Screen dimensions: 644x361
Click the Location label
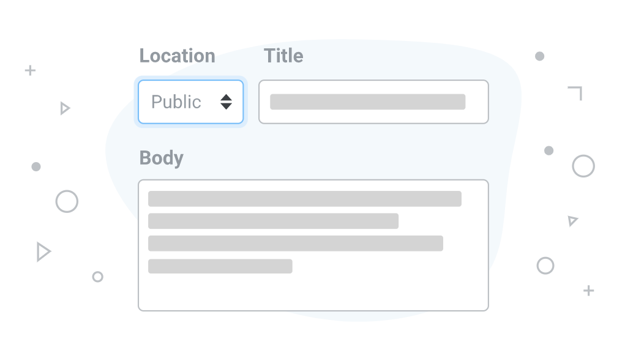tap(177, 56)
